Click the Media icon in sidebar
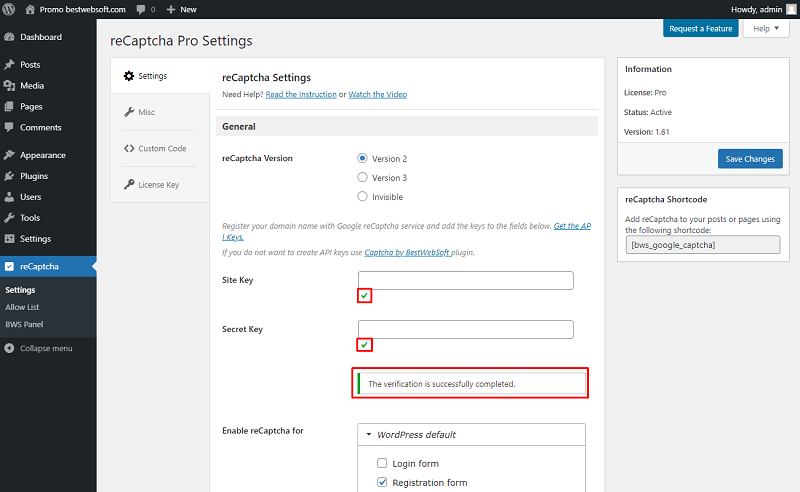800x492 pixels. [9, 85]
